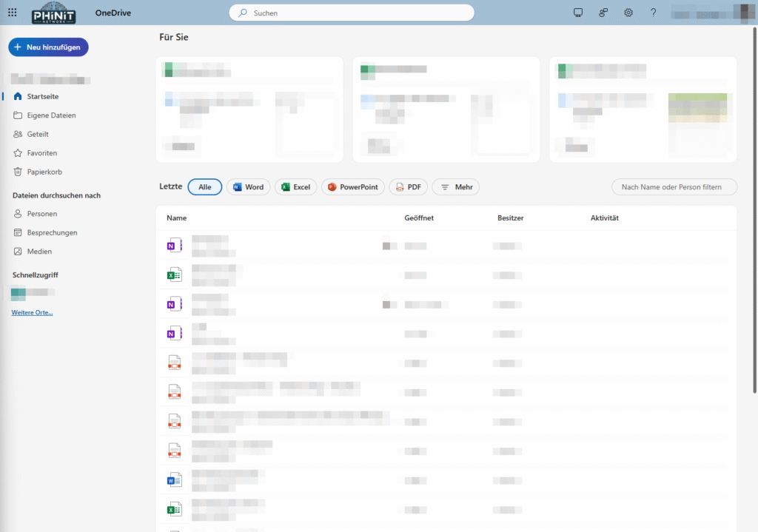This screenshot has height=532, width=758.
Task: Sort files by the Geöffnet column
Action: click(x=419, y=218)
